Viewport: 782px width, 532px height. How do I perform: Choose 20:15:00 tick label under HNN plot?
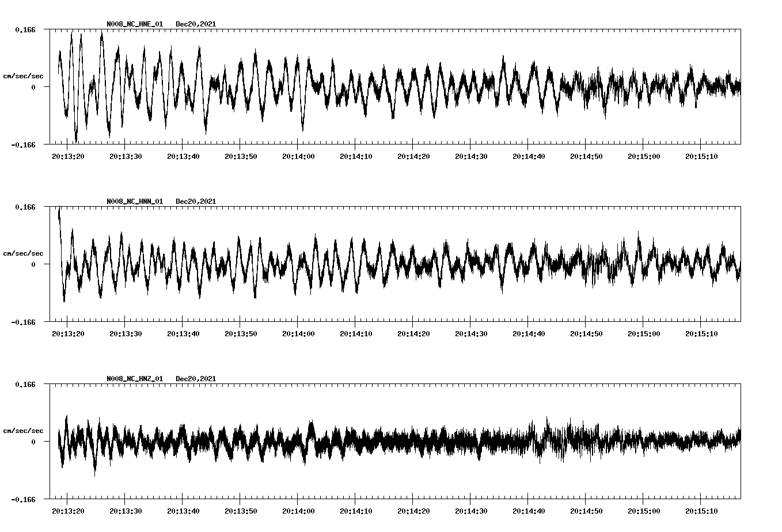click(x=644, y=334)
